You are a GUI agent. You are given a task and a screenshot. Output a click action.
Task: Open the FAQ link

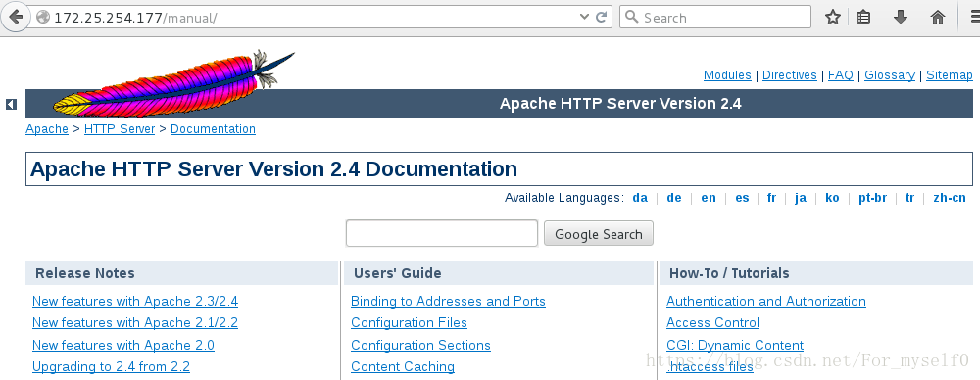coord(841,75)
